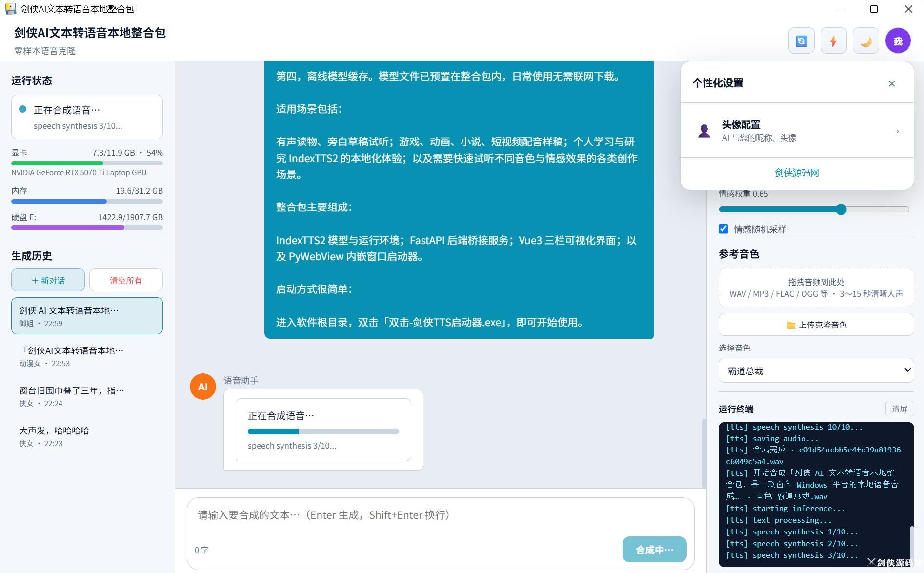
Task: Click the 显卡 usage bar
Action: [x=87, y=163]
